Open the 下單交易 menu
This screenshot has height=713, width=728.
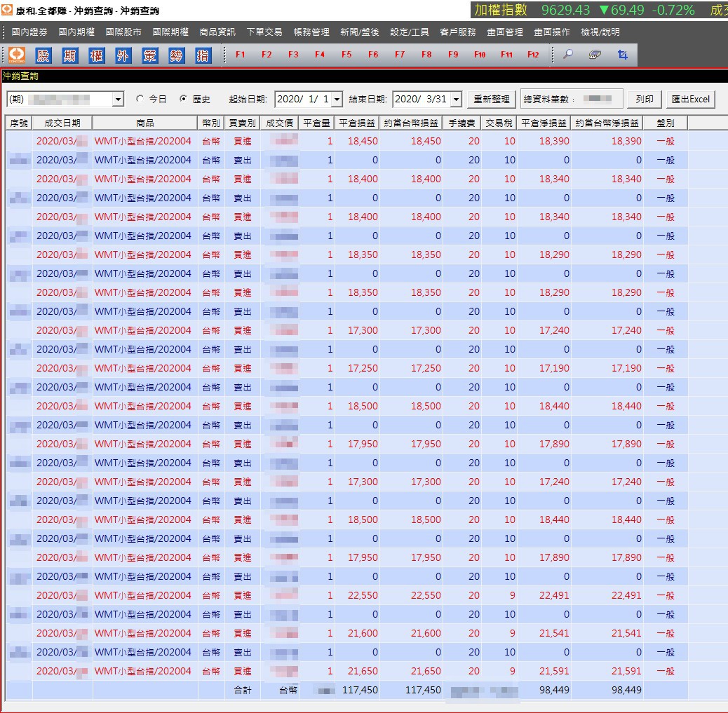coord(264,32)
